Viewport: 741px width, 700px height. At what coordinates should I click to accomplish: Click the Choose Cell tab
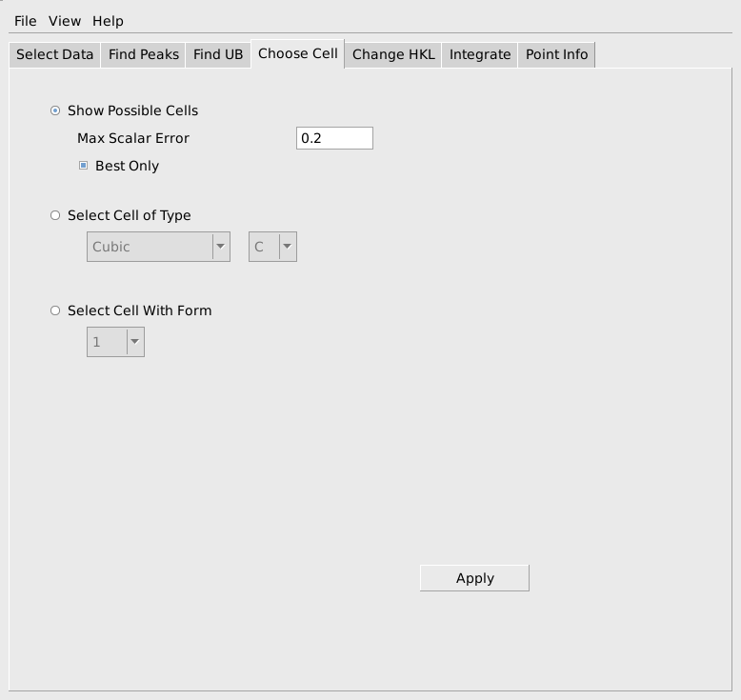pyautogui.click(x=297, y=53)
